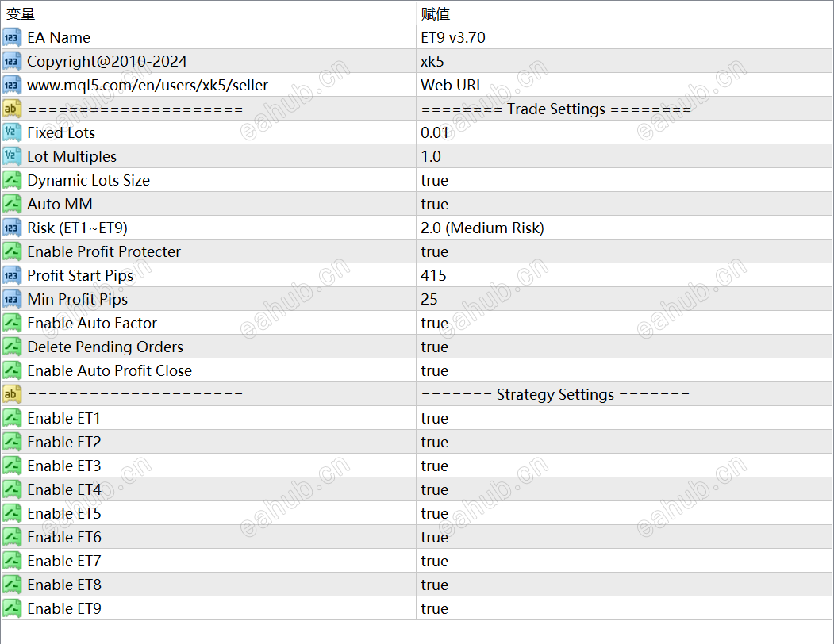
Task: Click the boolean icon beside Dynamic Lots Size
Action: coord(12,180)
